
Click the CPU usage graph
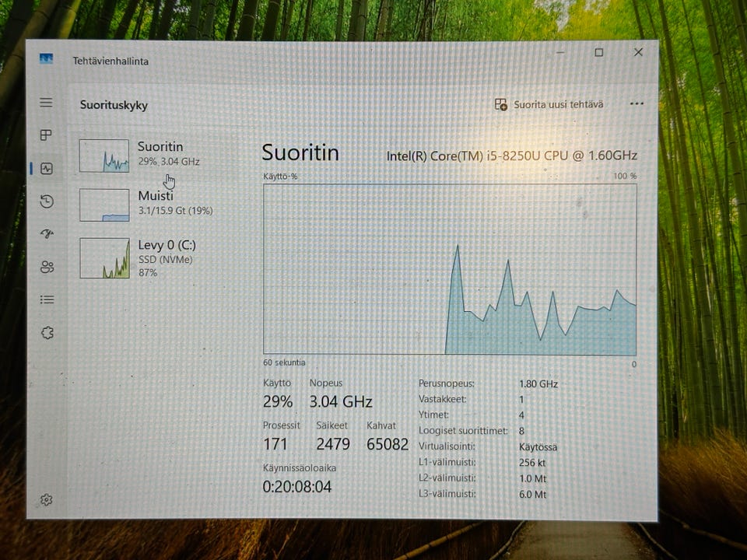pos(450,269)
